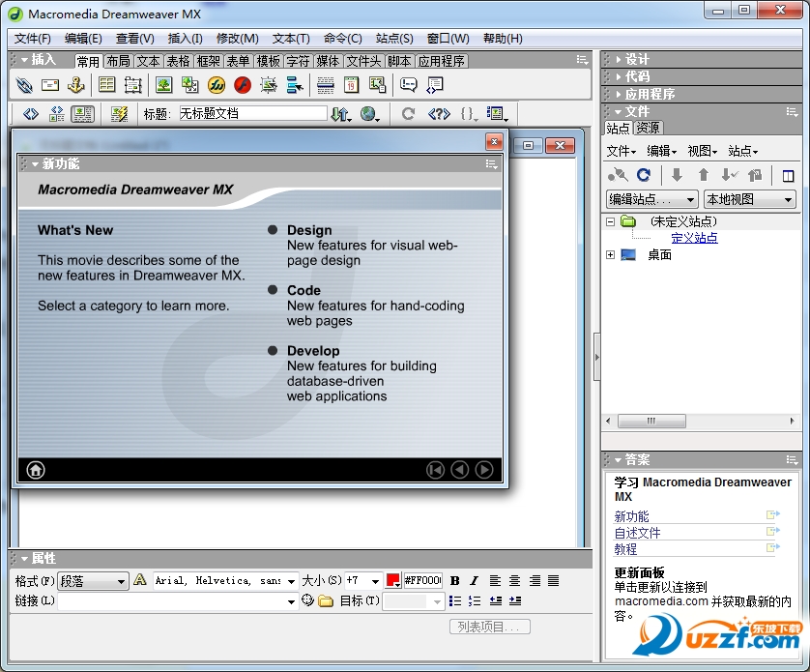Insert a comment with speech bubble icon
The height and width of the screenshot is (672, 810).
click(409, 85)
